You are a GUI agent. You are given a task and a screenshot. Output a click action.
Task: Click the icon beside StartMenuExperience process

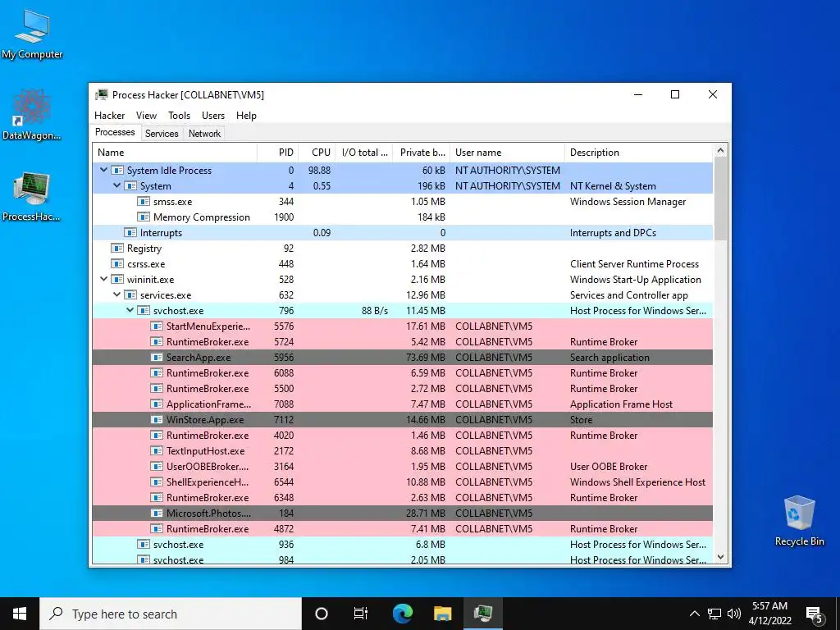coord(157,326)
